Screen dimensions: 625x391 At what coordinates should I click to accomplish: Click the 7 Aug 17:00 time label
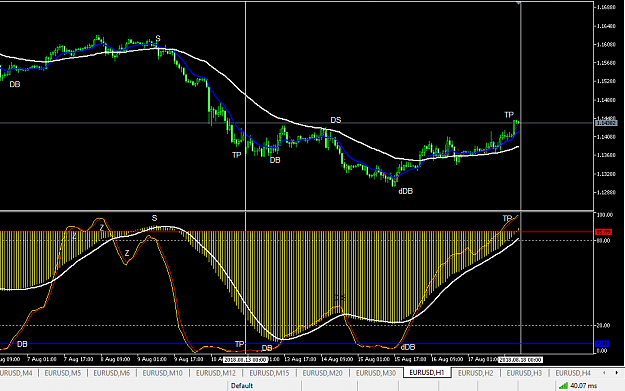78,359
